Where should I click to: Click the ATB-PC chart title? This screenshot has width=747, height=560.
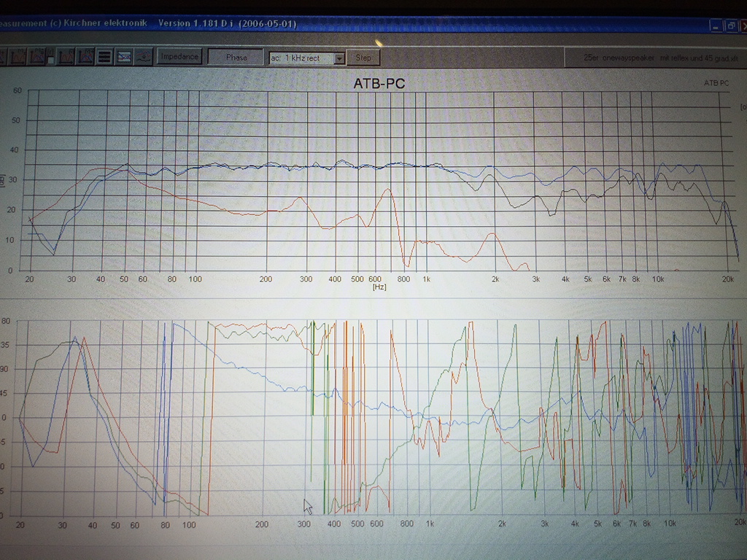379,83
